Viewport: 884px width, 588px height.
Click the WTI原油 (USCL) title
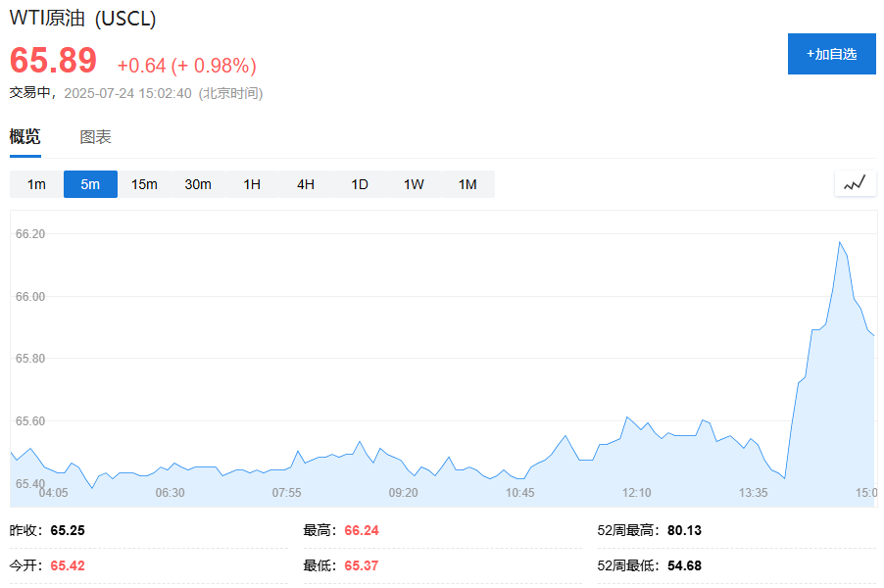point(82,19)
